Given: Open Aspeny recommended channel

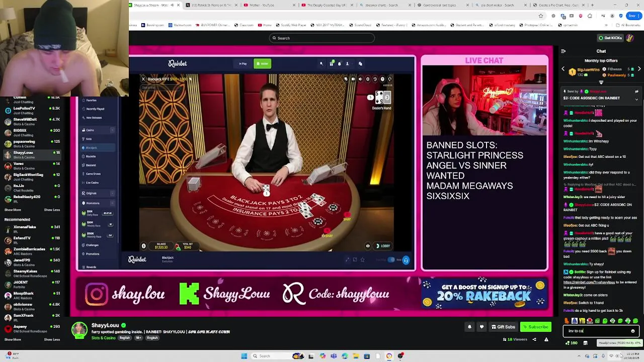Looking at the screenshot, I should (x=31, y=328).
